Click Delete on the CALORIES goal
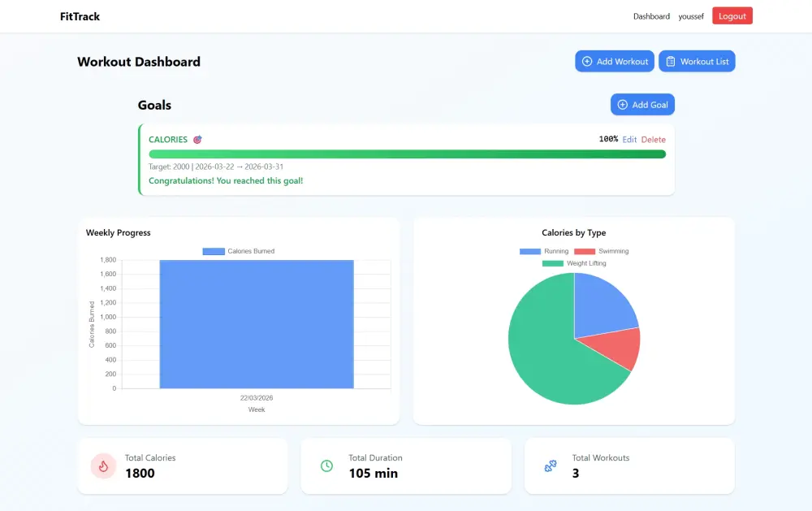The image size is (812, 511). pos(654,139)
